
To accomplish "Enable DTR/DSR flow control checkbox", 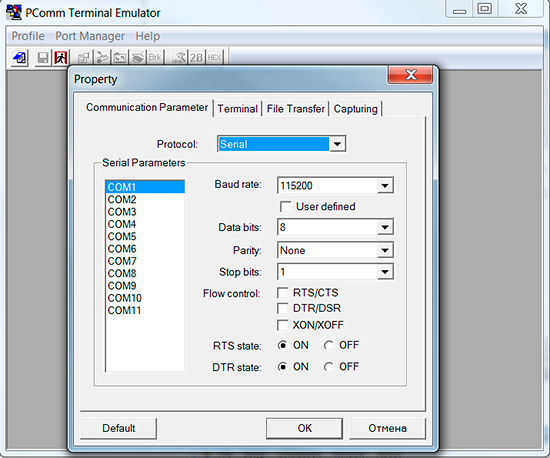I will pyautogui.click(x=283, y=309).
